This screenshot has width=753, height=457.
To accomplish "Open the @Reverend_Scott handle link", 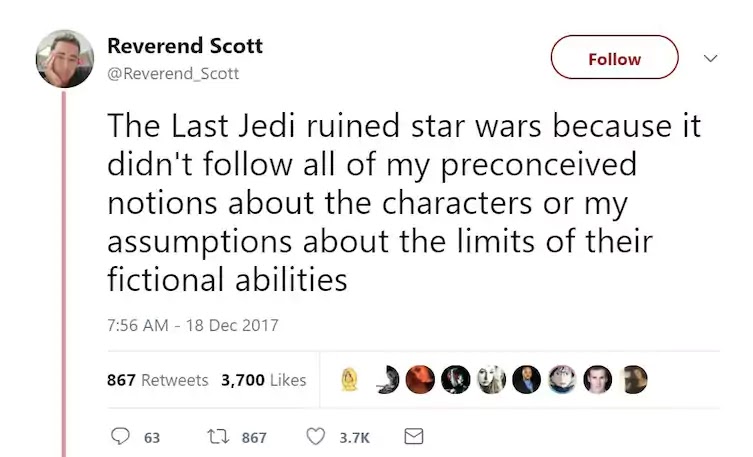I will click(172, 73).
